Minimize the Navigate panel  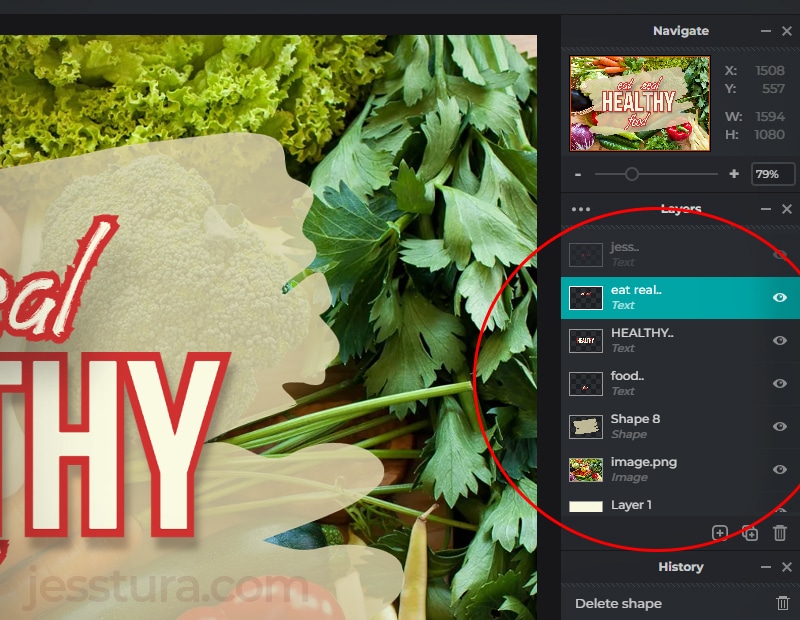[765, 31]
